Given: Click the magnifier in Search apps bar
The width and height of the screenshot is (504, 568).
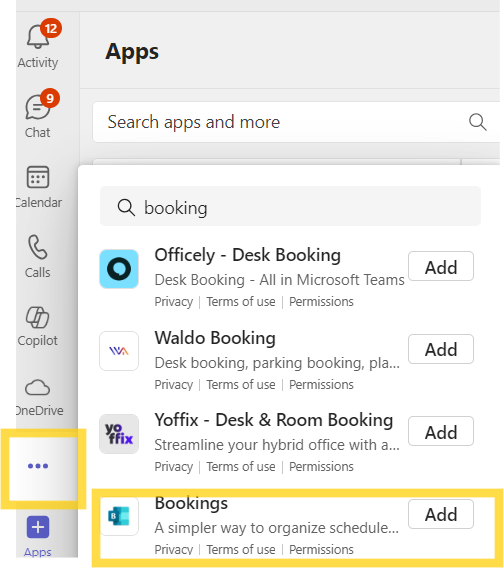Looking at the screenshot, I should click(478, 122).
